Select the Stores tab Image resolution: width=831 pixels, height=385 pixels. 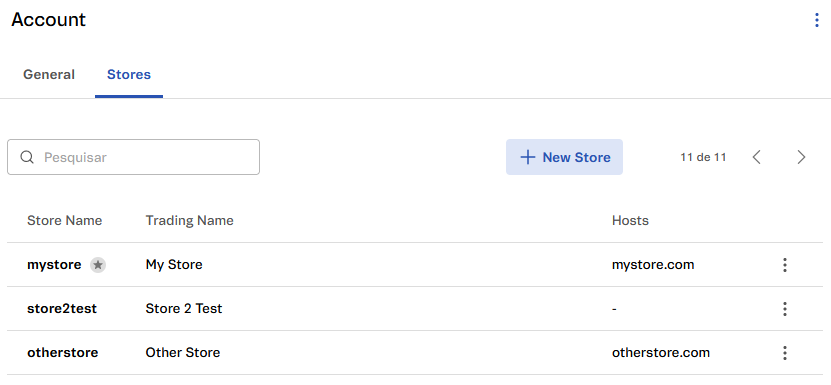(x=129, y=75)
